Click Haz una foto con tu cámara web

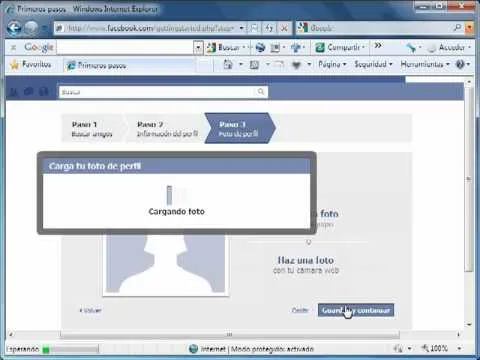pos(306,265)
